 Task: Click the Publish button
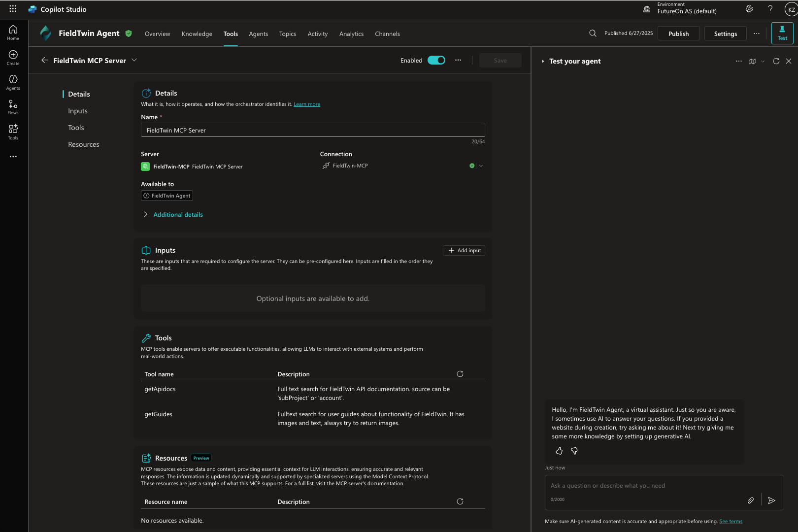click(x=678, y=33)
